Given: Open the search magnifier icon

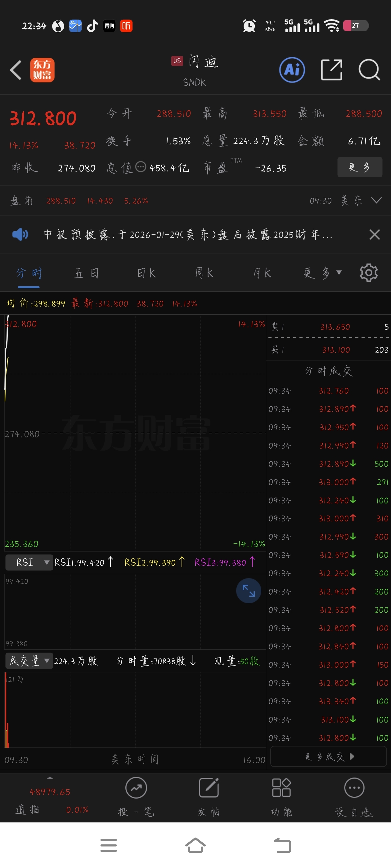Looking at the screenshot, I should click(x=369, y=70).
